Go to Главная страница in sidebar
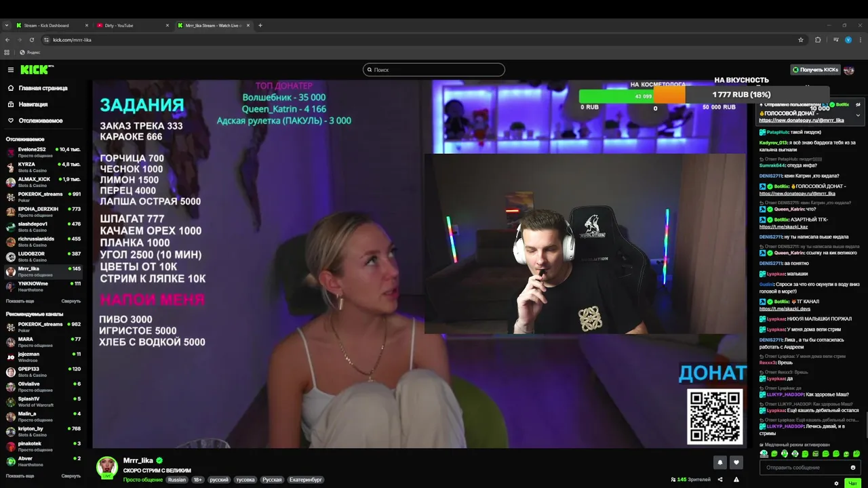Viewport: 868px width, 488px height. click(x=43, y=88)
